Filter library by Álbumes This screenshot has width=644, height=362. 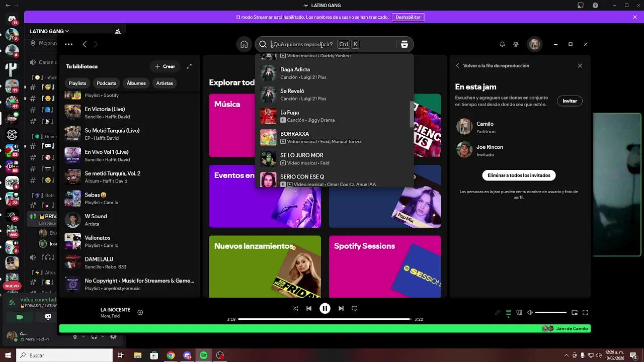136,83
